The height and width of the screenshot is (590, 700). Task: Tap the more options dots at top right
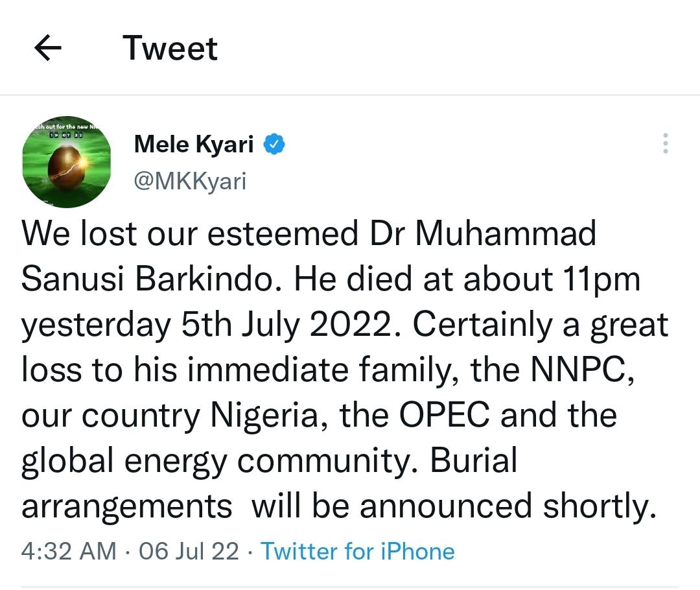(x=665, y=144)
